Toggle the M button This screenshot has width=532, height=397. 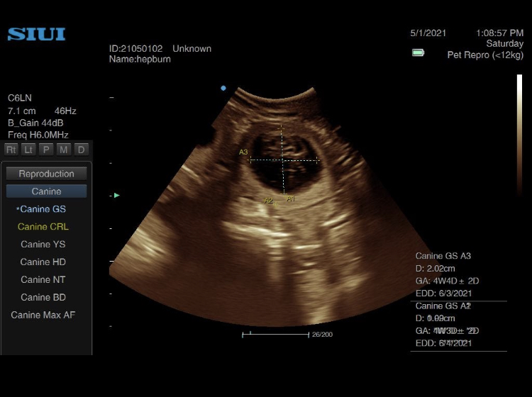click(64, 149)
